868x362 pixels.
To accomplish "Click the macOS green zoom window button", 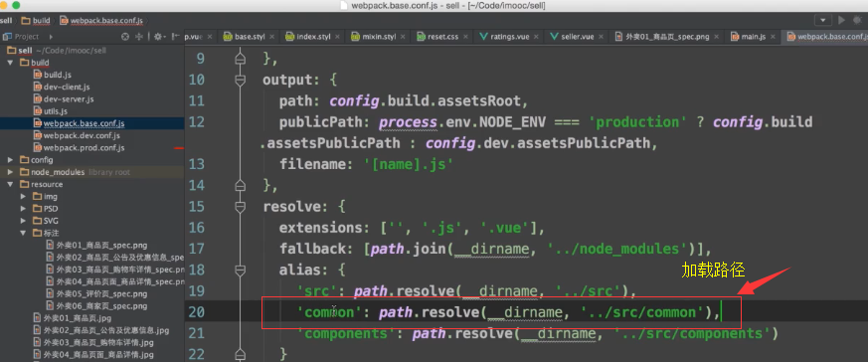I will point(17,5).
